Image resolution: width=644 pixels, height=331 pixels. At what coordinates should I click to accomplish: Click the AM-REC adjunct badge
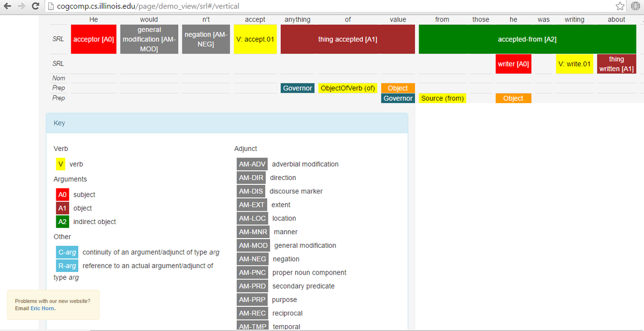point(252,313)
